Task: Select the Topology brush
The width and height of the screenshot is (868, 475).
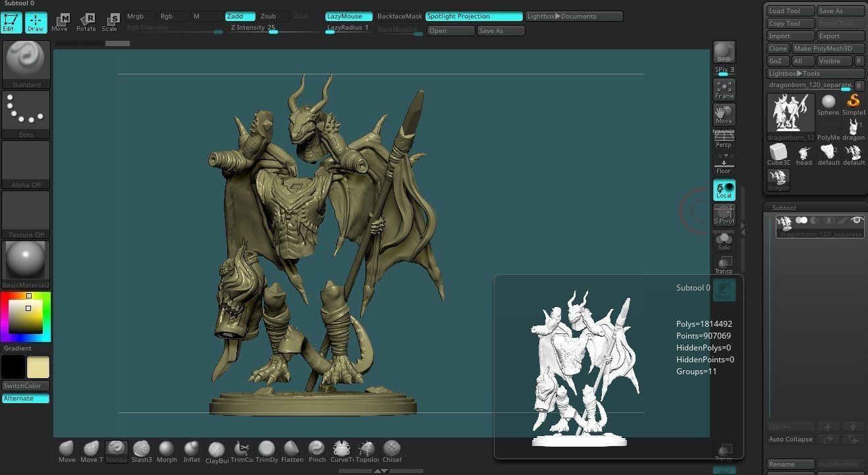Action: tap(367, 452)
